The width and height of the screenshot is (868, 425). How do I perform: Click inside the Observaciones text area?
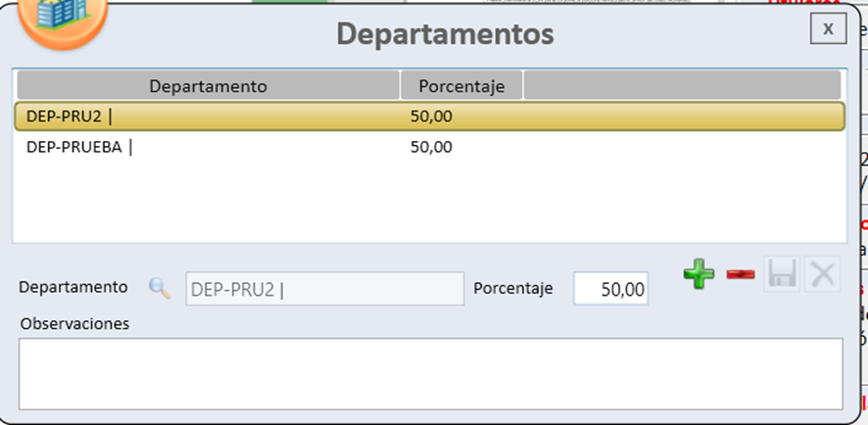(x=430, y=373)
